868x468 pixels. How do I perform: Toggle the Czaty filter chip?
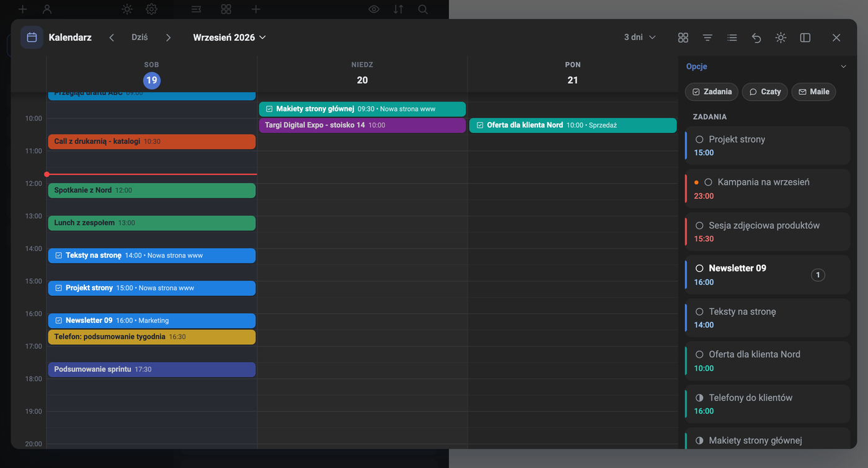click(764, 92)
